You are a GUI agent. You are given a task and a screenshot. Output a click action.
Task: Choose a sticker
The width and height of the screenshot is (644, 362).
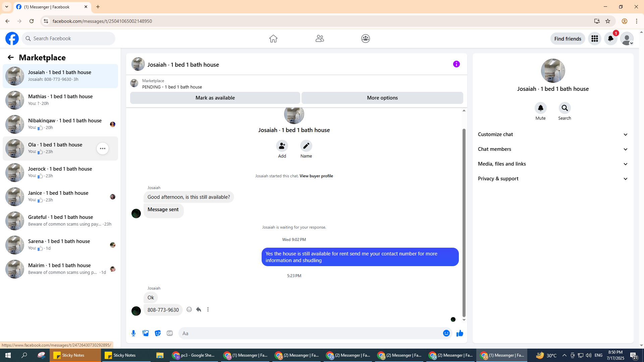[x=158, y=333]
